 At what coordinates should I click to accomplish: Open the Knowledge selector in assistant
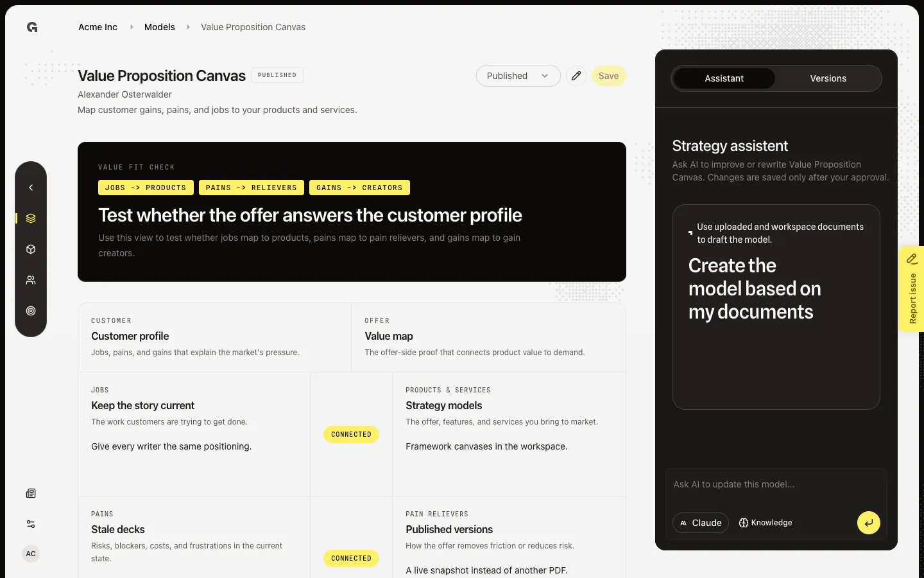pyautogui.click(x=766, y=523)
